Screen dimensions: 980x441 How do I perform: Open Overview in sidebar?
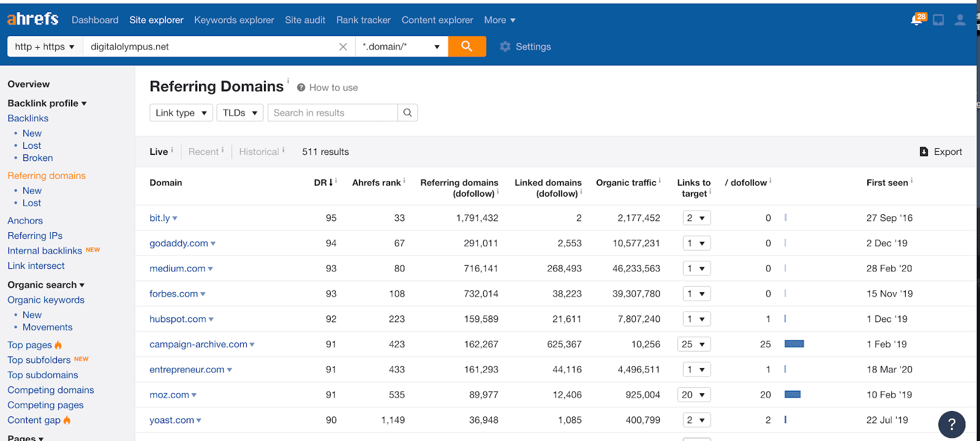[x=29, y=85]
